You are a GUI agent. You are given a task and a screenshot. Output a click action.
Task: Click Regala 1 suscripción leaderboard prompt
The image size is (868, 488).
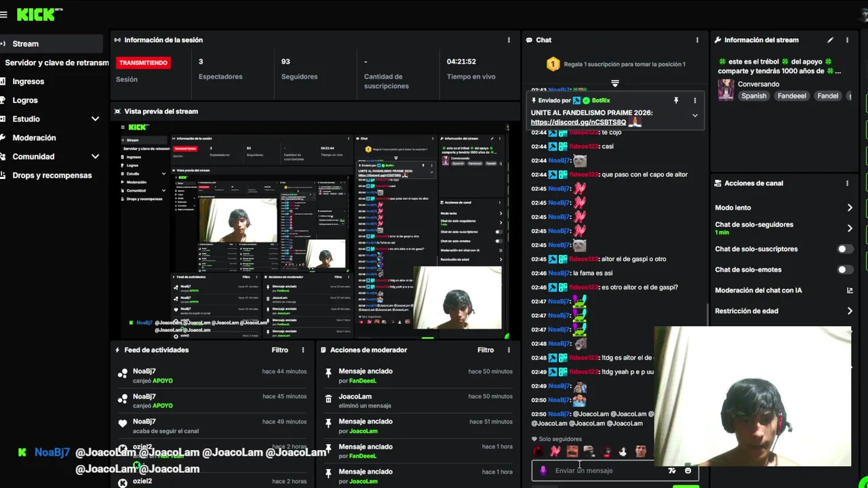(x=624, y=64)
